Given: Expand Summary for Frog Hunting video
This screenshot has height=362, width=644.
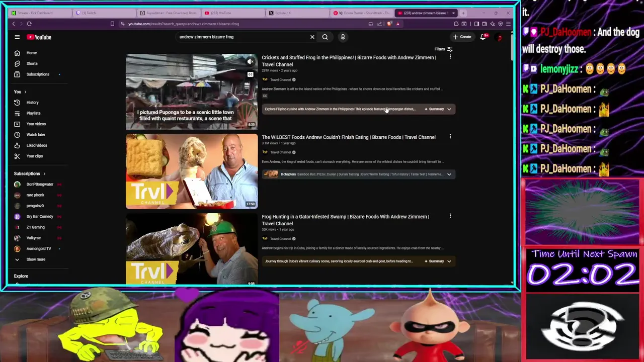Looking at the screenshot, I should tap(438, 261).
